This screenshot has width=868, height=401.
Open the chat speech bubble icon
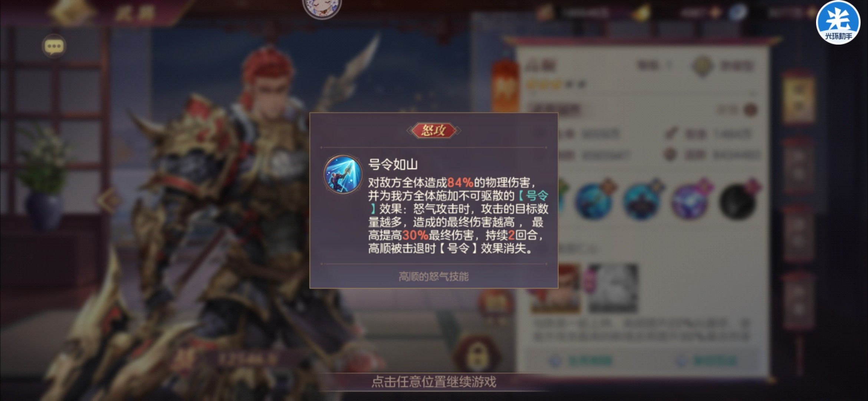(54, 46)
